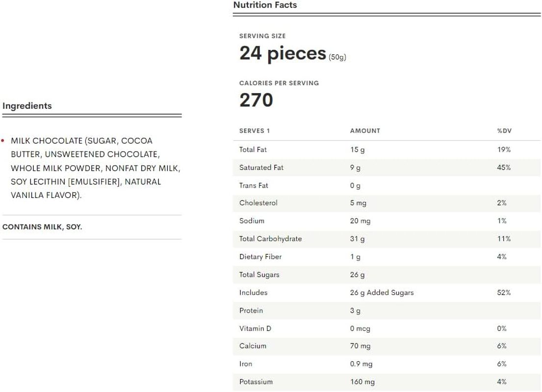The image size is (542, 392).
Task: Select the Total Fat row label
Action: tap(253, 149)
